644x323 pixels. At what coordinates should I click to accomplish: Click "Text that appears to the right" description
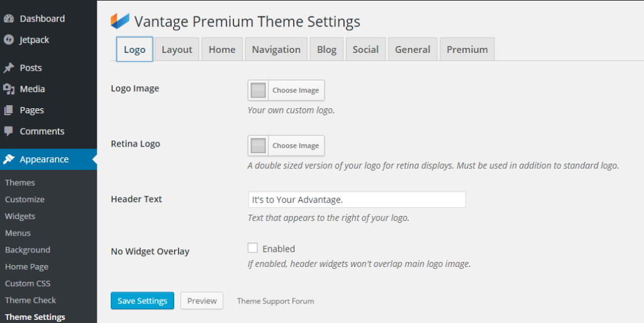[x=328, y=218]
